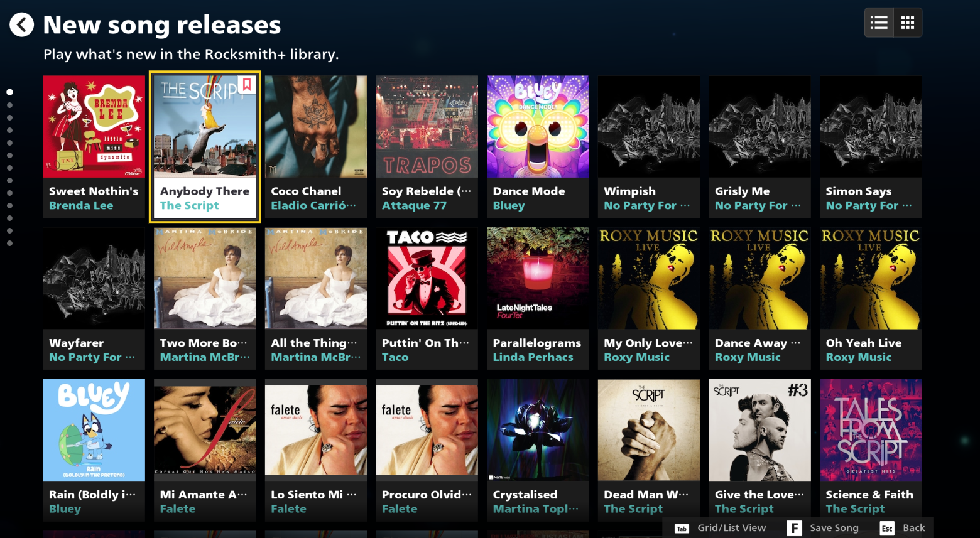Open Simon Says song cover
980x538 pixels.
[871, 127]
